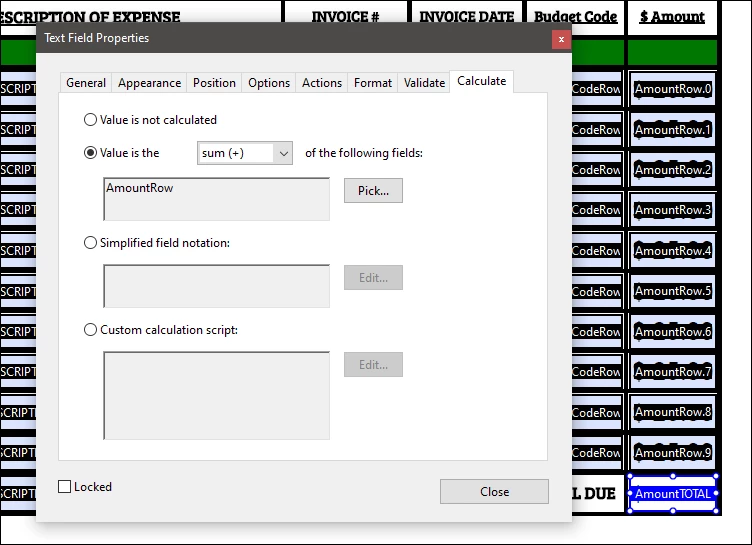Choose Custom calculation script option
The height and width of the screenshot is (545, 752).
coord(90,330)
